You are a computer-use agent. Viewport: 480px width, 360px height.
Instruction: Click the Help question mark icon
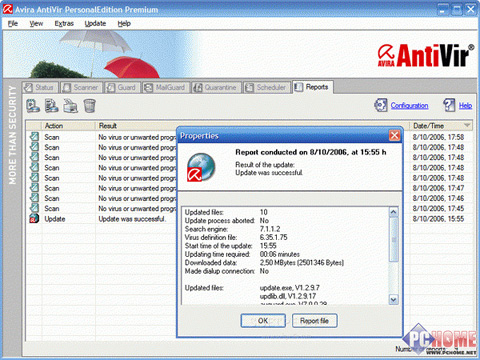click(449, 105)
